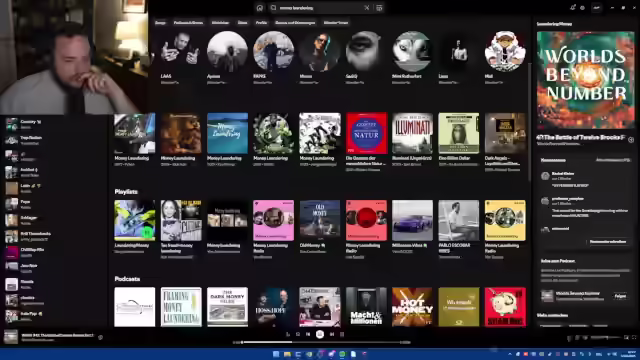Image resolution: width=640 pixels, height=360 pixels.
Task: Open the yellow Money Laundering Radio playlist
Action: pyautogui.click(x=505, y=220)
